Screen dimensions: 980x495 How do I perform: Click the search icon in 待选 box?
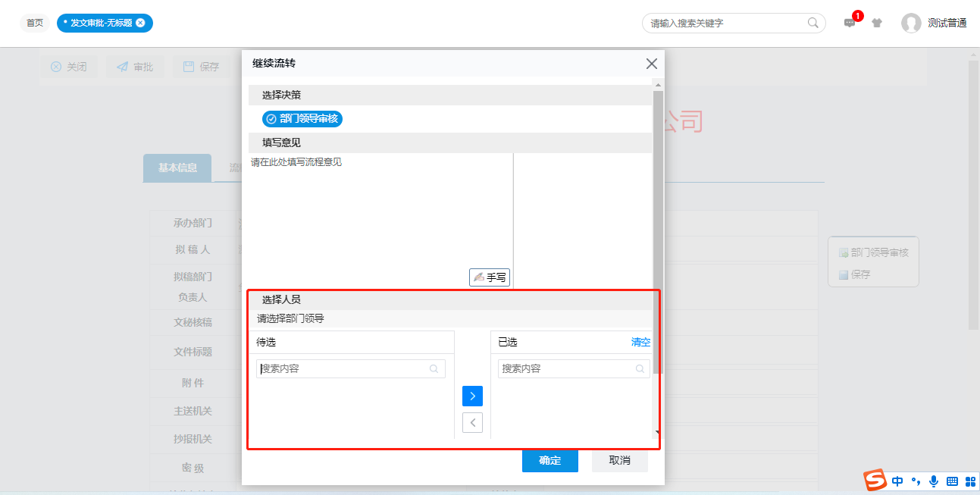point(434,368)
